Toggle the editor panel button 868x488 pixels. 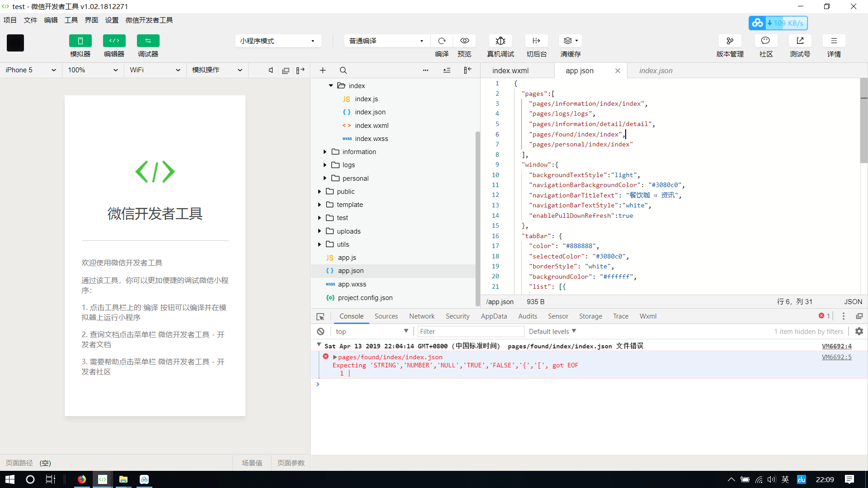(x=114, y=41)
